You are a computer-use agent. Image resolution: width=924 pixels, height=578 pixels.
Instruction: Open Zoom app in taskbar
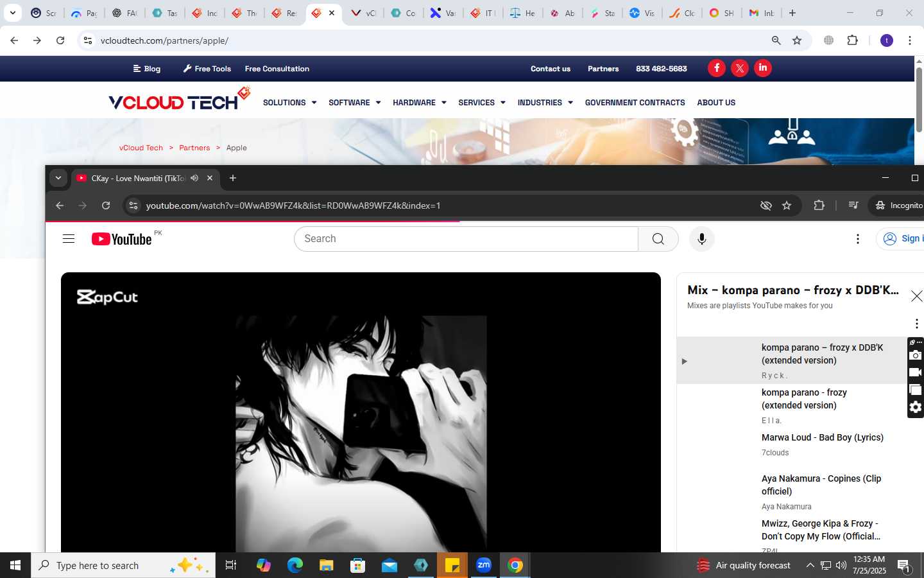484,565
